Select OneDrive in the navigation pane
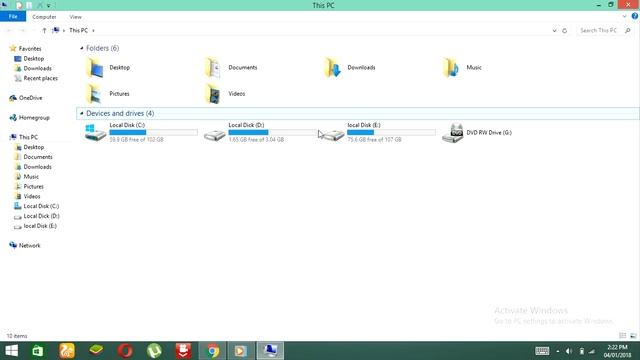 click(30, 98)
